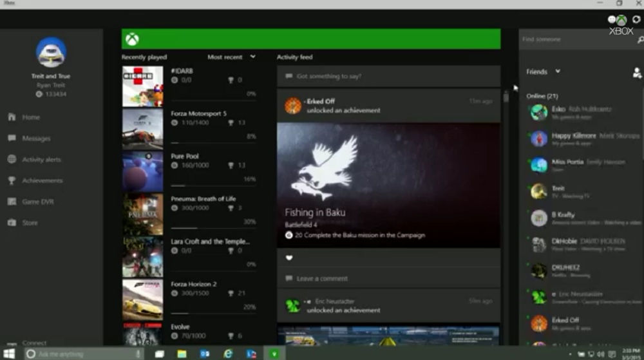Open Activity alerts in the sidebar
Image resolution: width=644 pixels, height=360 pixels.
tap(41, 160)
